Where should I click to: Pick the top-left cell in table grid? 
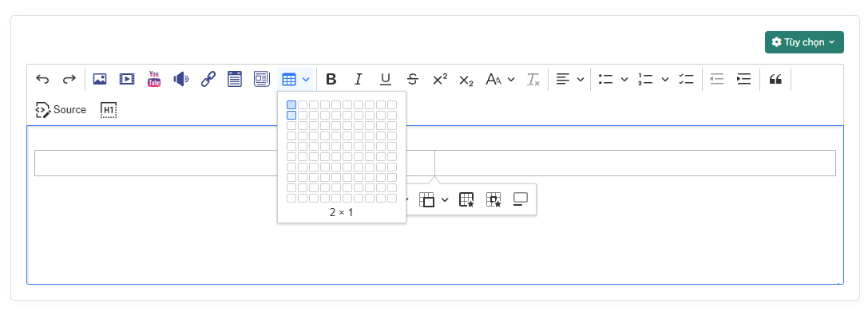coord(291,105)
